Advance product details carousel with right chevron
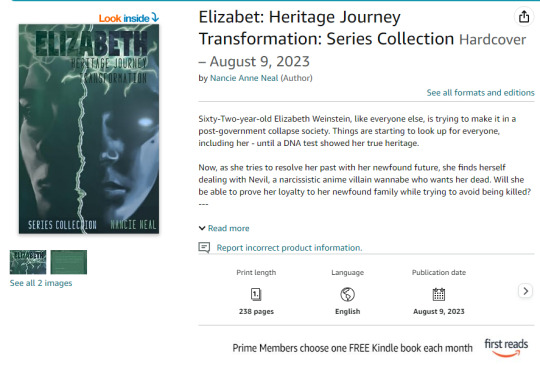540x365 pixels. [x=526, y=291]
